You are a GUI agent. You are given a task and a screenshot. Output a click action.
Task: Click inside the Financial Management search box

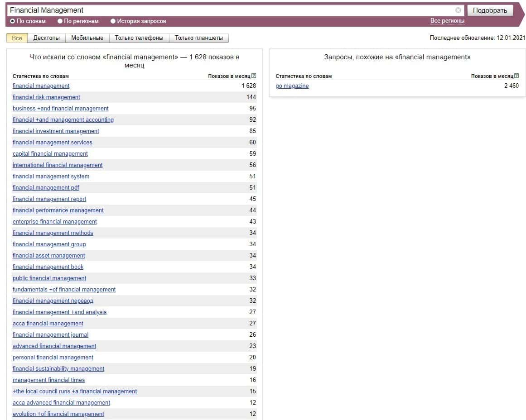[x=227, y=10]
